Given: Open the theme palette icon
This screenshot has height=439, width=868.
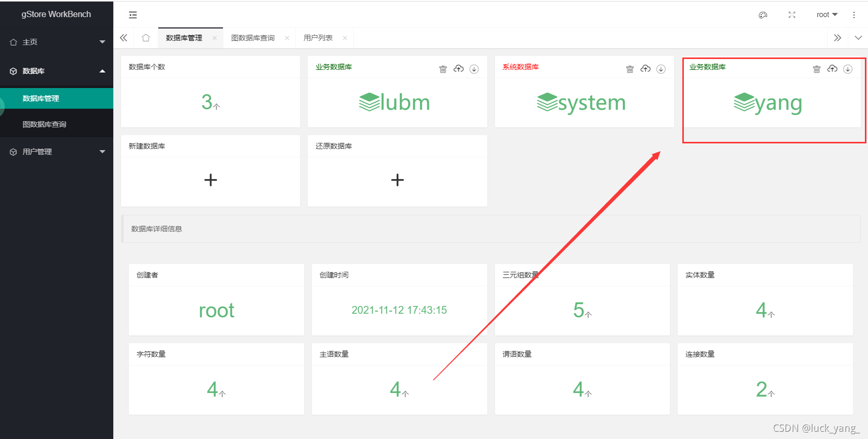Looking at the screenshot, I should tap(762, 15).
